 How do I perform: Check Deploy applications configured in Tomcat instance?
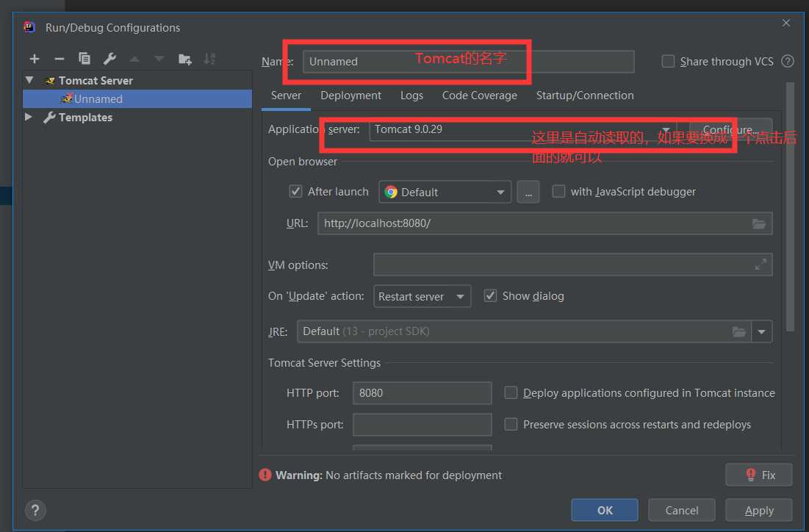coord(511,392)
